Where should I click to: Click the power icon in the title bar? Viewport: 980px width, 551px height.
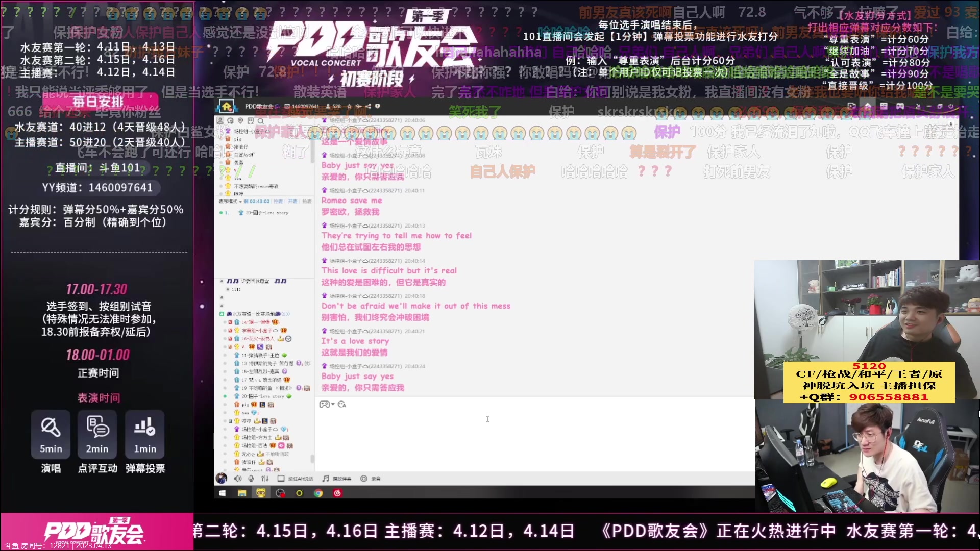[x=950, y=106]
